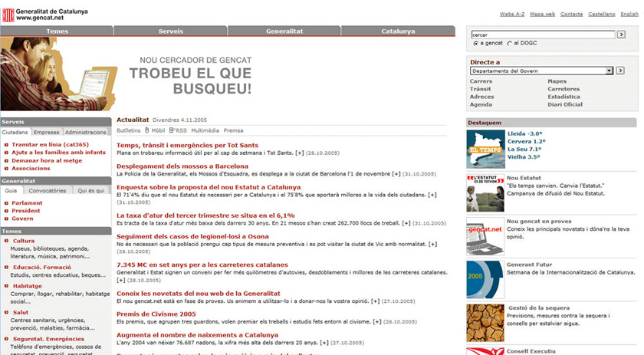Click the 'Trobeu el que busqueu!' banner

pos(191,81)
